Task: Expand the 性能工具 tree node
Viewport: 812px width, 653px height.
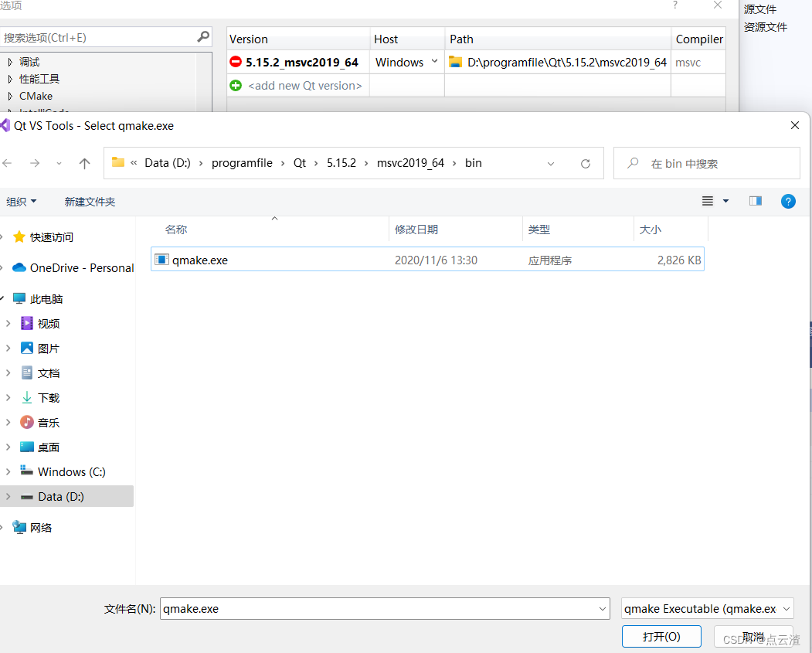Action: (10, 79)
